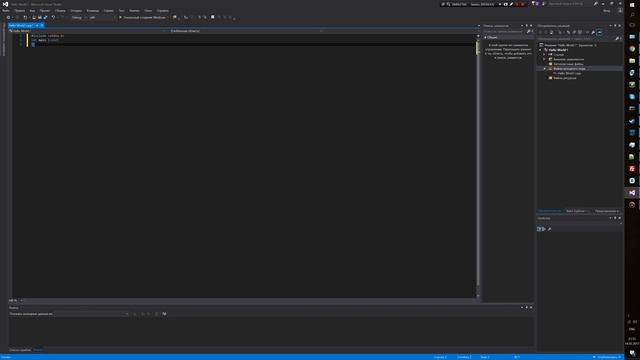This screenshot has height=360, width=640.
Task: Pin the Toolbox panel auto-hide icon
Action: coord(527,26)
